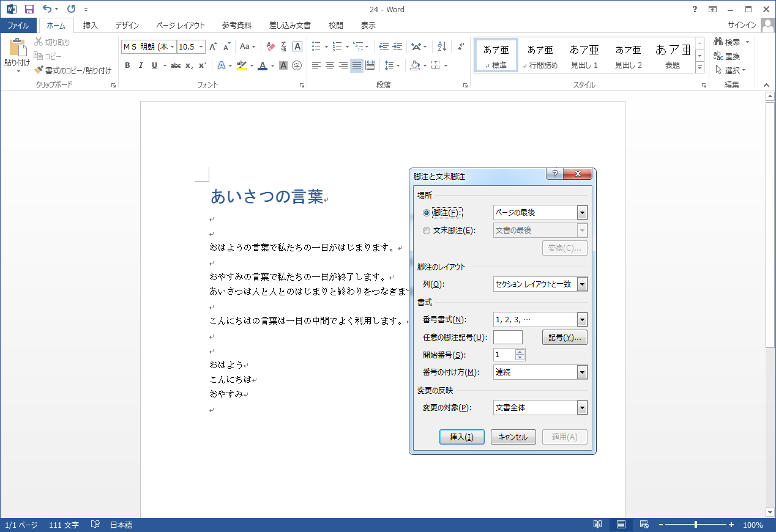
Task: Click the bulleted list icon
Action: 316,46
